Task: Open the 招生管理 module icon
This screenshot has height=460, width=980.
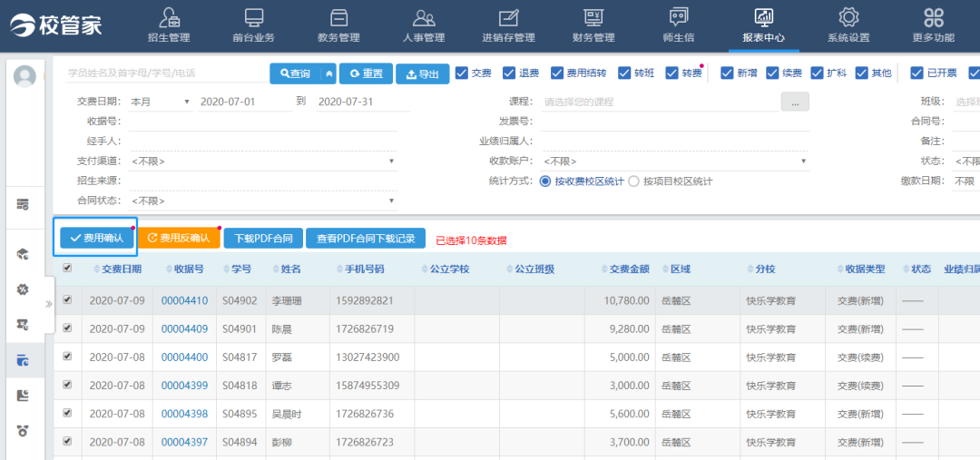Action: point(169,18)
